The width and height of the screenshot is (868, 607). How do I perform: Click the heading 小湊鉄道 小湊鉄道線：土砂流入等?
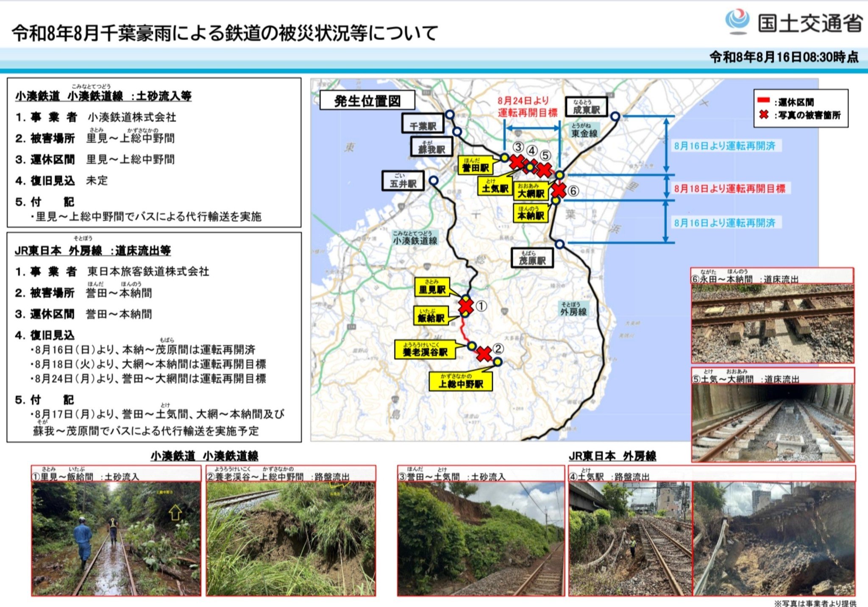click(103, 96)
